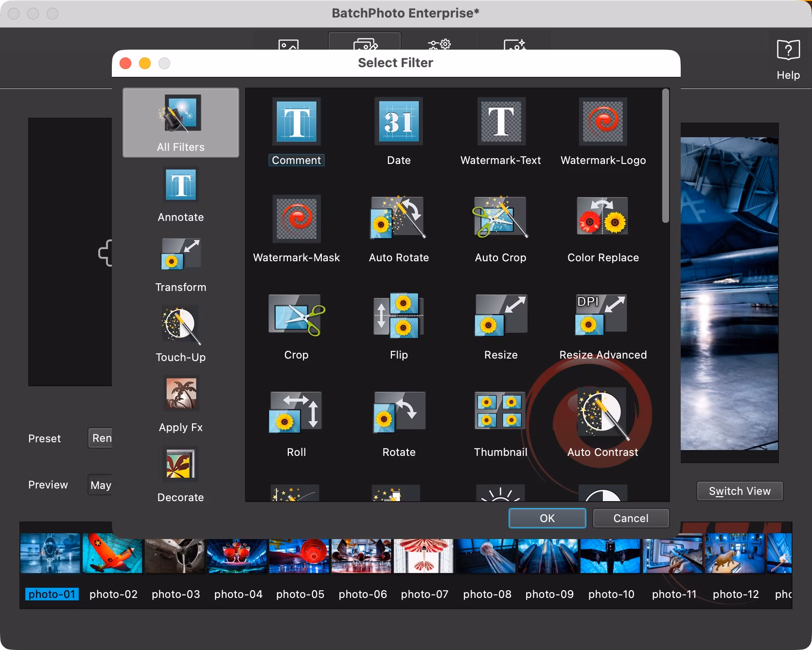The image size is (812, 650).
Task: Select the Crop filter
Action: [x=296, y=315]
